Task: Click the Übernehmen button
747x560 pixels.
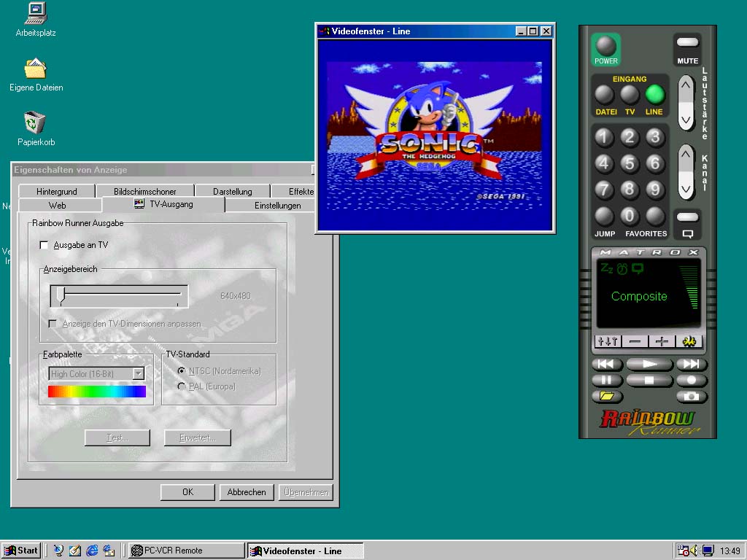Action: [x=306, y=492]
